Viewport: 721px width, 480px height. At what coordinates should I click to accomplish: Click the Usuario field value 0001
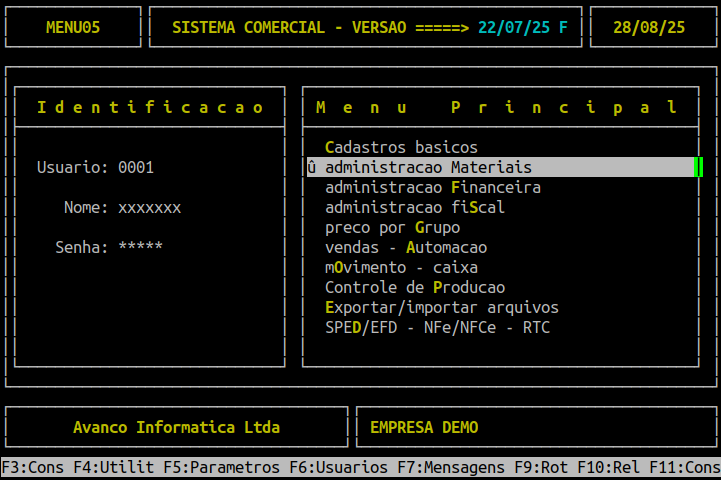[x=136, y=167]
